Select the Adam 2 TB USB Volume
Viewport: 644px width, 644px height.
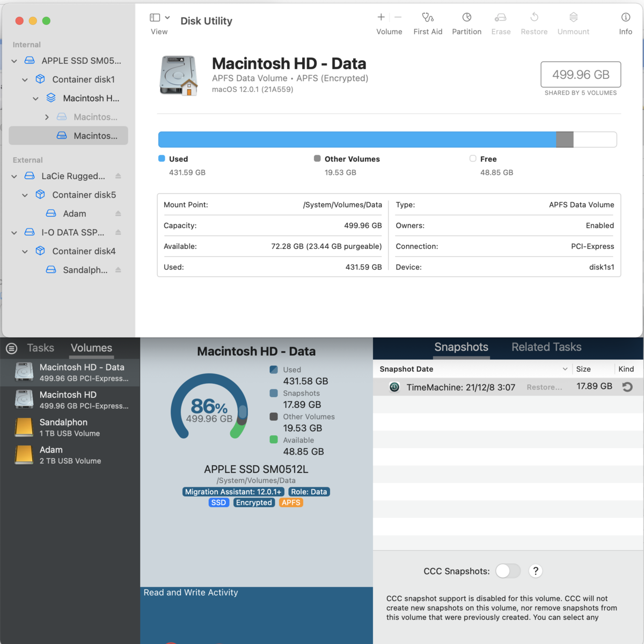(70, 455)
